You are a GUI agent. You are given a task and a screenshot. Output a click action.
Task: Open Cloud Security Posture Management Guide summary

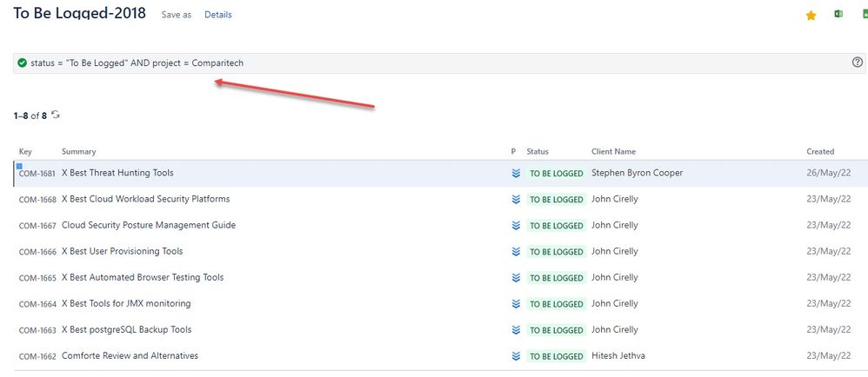click(149, 225)
